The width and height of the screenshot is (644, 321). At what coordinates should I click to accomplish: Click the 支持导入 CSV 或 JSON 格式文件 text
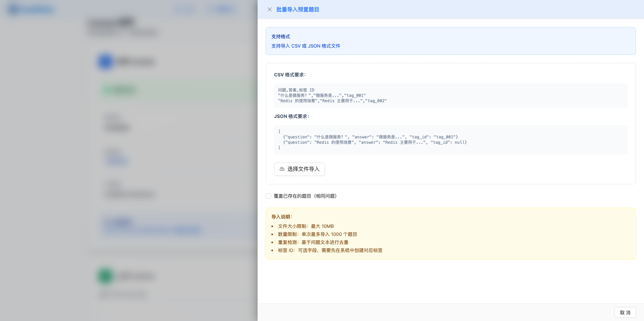coord(306,46)
